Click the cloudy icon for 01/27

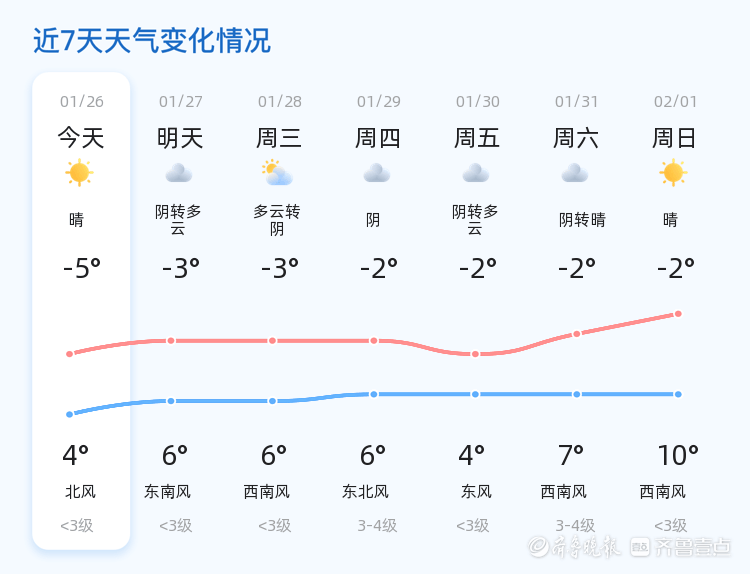point(179,173)
